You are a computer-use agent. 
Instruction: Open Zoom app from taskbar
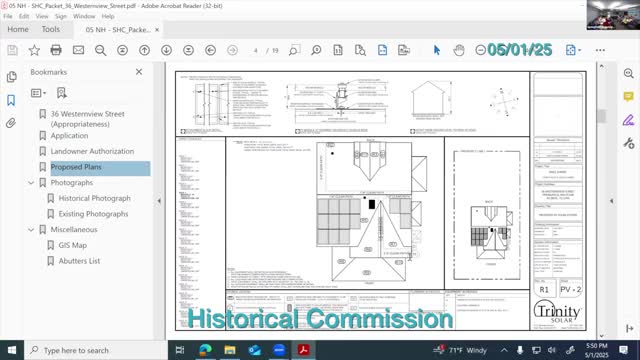(x=279, y=350)
